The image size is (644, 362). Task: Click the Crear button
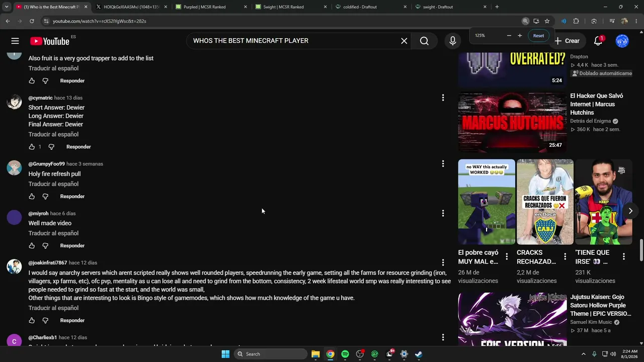tap(567, 41)
